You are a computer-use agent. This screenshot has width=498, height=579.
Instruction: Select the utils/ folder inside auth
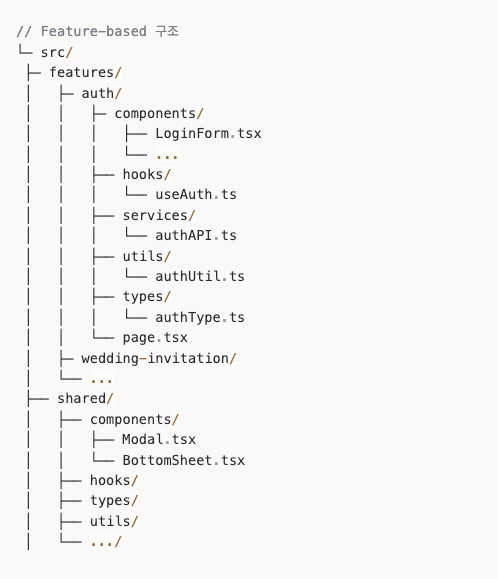point(147,256)
